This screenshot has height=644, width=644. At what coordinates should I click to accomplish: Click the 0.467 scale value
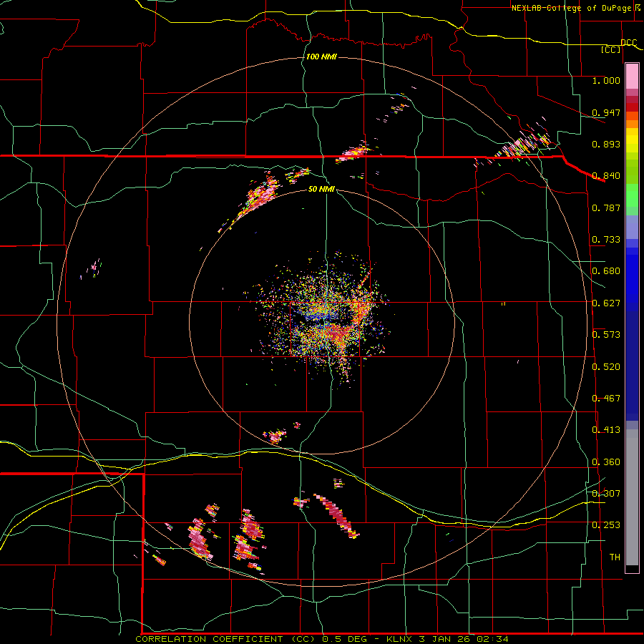tap(606, 399)
